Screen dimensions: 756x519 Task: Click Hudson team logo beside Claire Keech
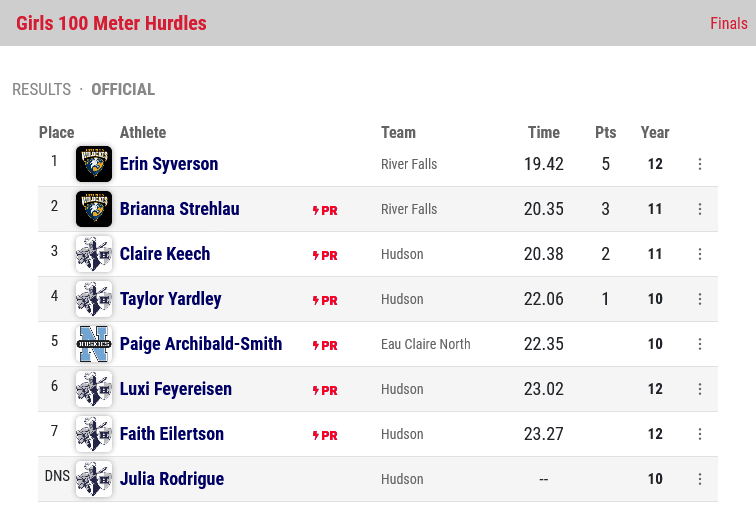coord(94,254)
